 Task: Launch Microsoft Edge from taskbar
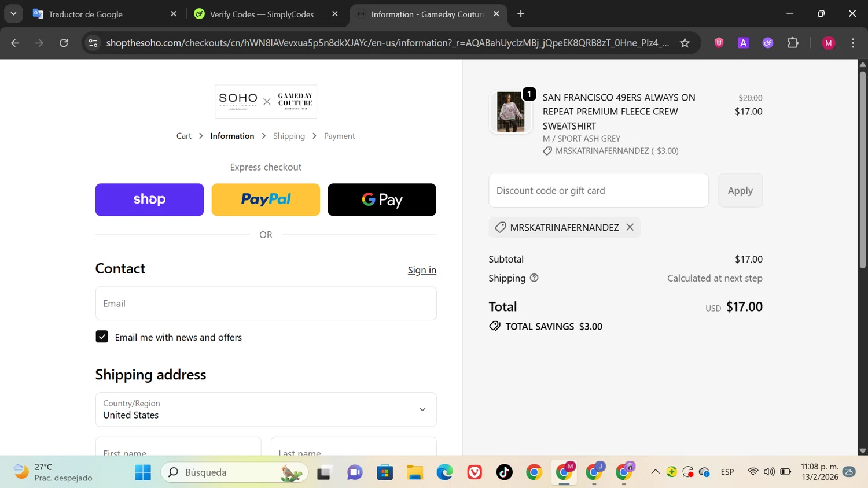(x=444, y=472)
